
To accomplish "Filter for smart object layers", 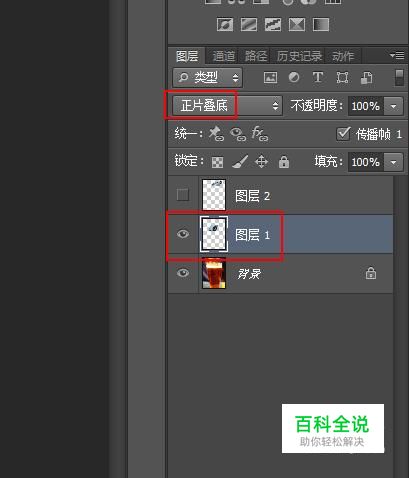I will (x=367, y=78).
